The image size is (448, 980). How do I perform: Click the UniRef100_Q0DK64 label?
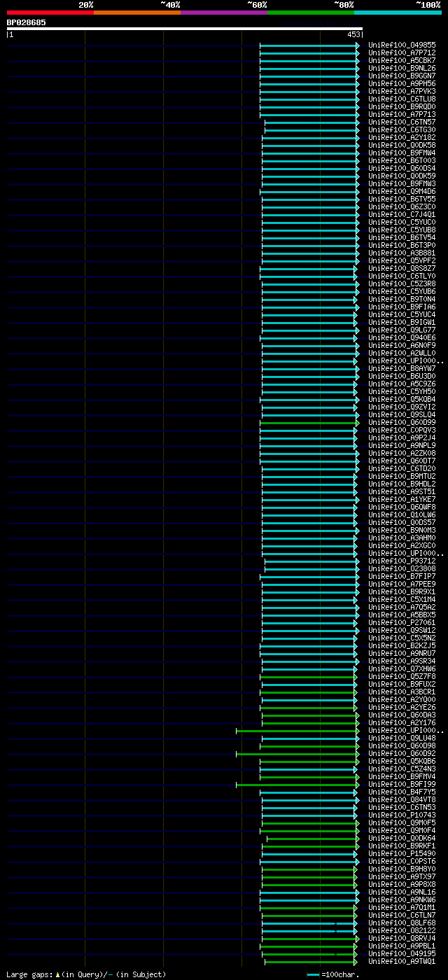pos(402,838)
